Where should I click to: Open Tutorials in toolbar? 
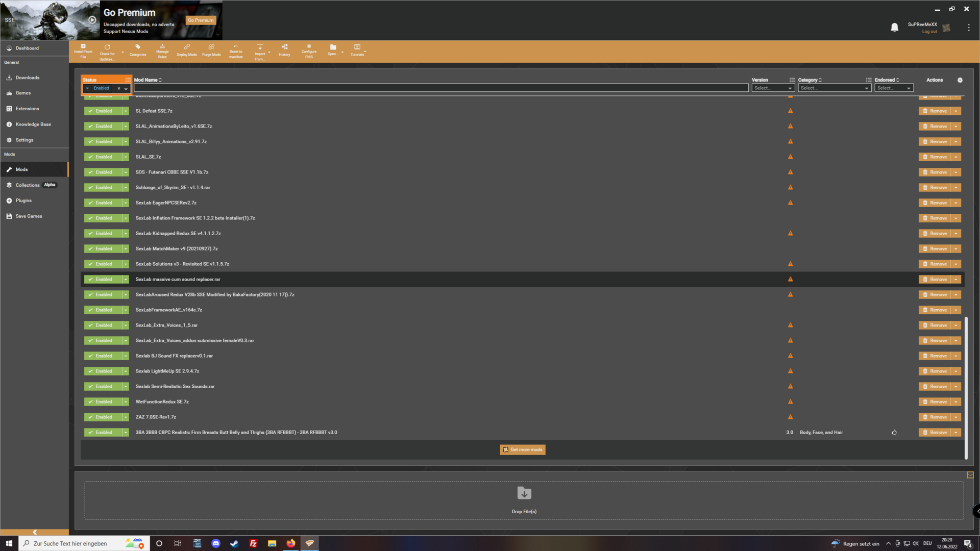coord(357,51)
